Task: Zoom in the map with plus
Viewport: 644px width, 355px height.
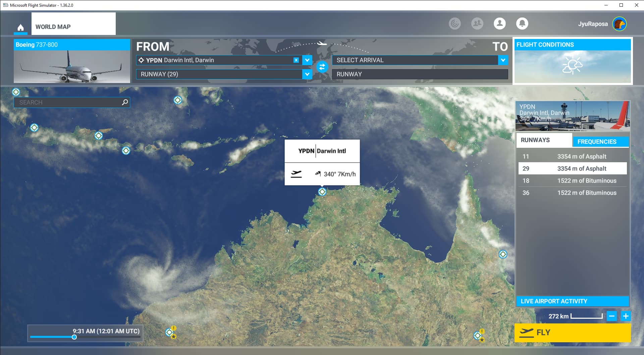Action: point(626,316)
